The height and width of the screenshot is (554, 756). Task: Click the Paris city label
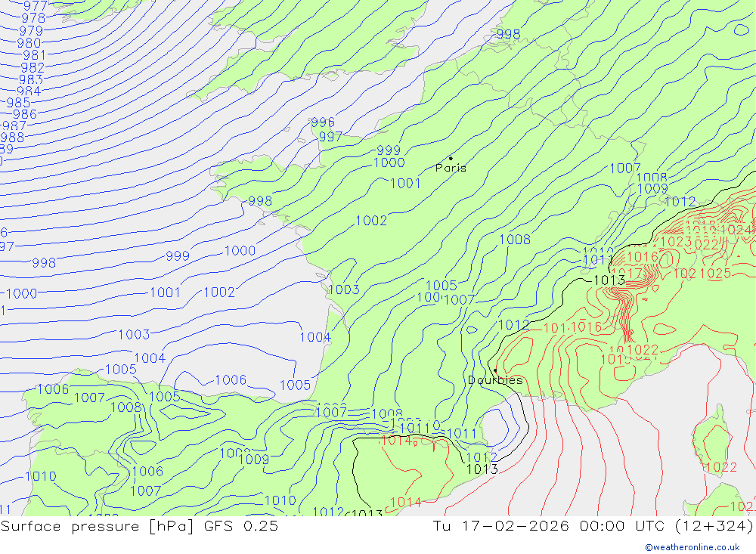tap(451, 168)
